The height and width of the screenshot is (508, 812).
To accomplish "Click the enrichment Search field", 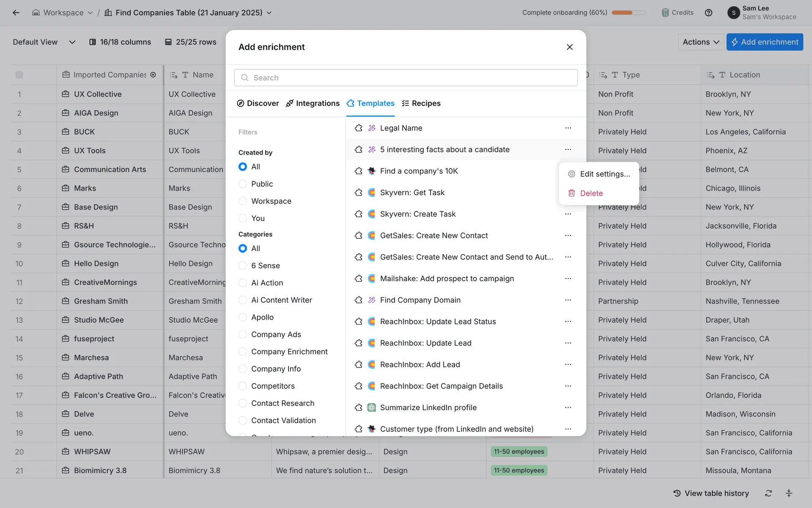I will [406, 77].
